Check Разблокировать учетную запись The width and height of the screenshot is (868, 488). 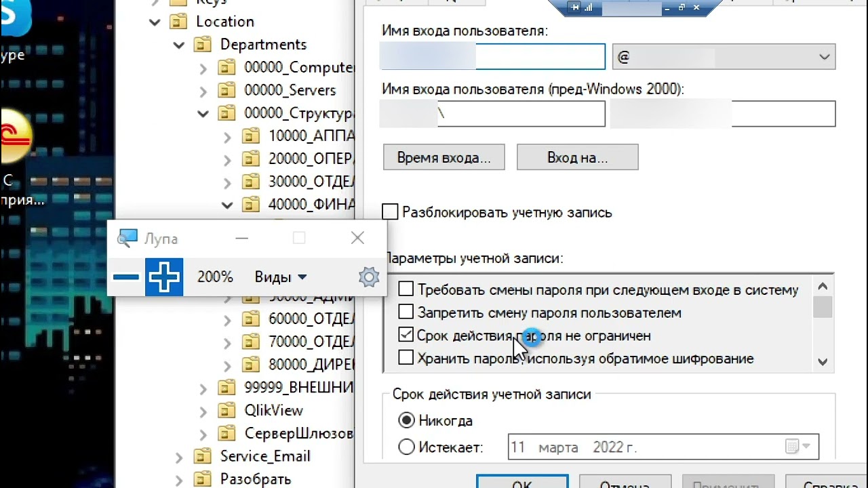tap(391, 212)
